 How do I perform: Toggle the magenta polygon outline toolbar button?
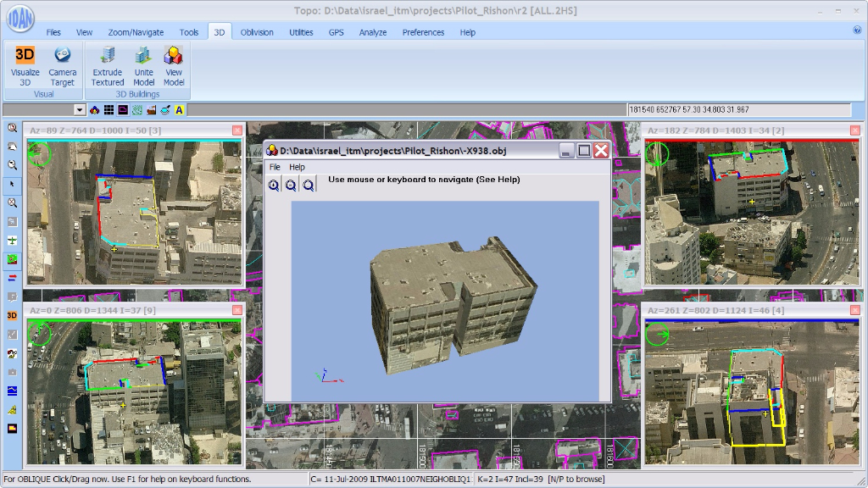tap(124, 110)
